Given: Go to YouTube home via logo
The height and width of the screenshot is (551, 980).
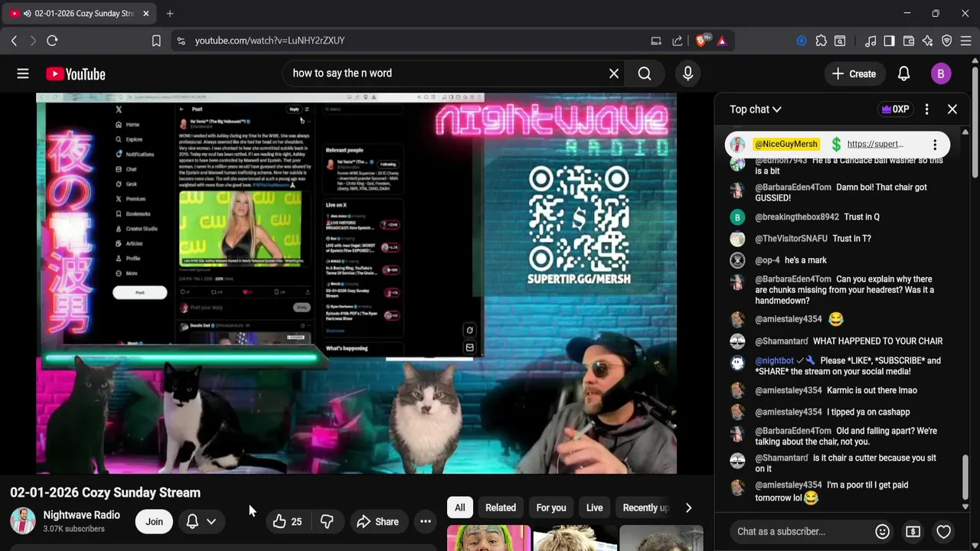Looking at the screenshot, I should tap(75, 73).
